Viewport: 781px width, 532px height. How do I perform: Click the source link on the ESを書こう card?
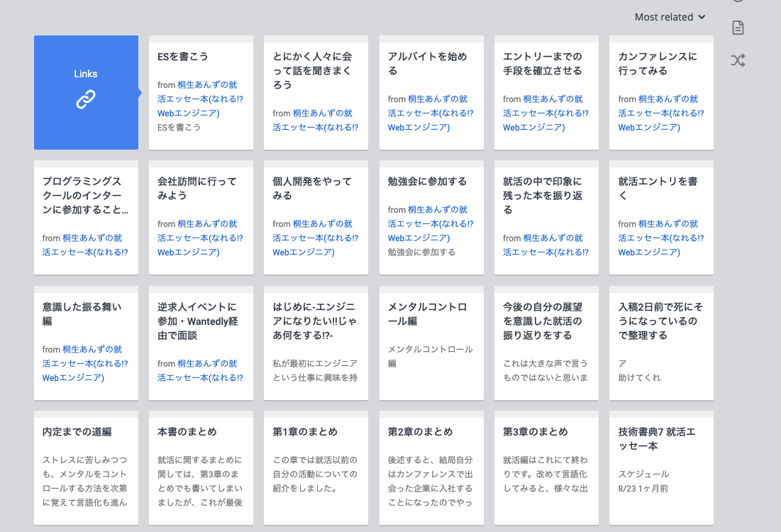[201, 98]
